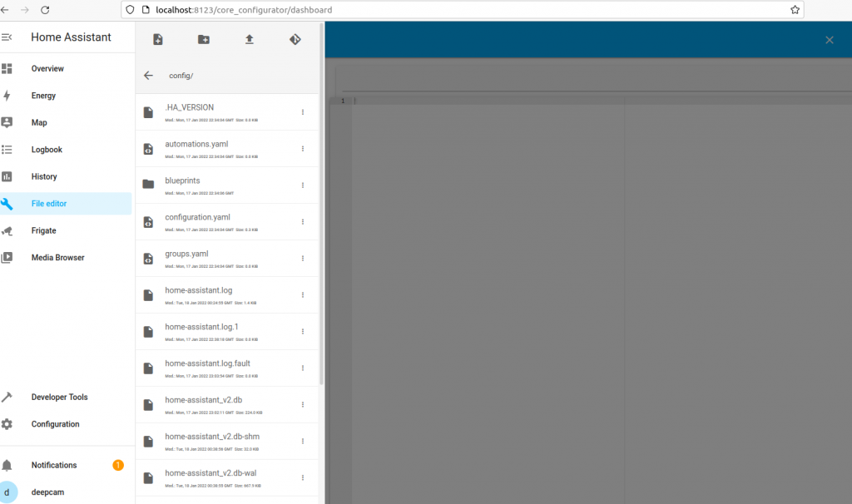Click the History chart icon

coord(7,176)
